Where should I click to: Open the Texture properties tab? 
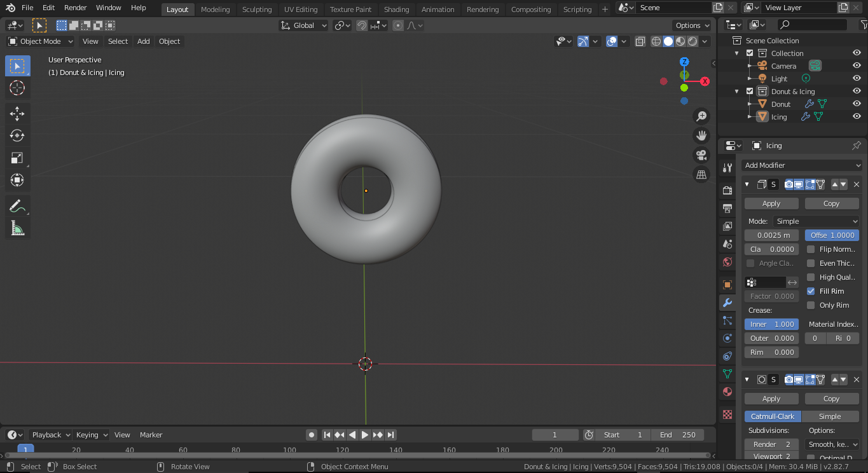click(728, 415)
